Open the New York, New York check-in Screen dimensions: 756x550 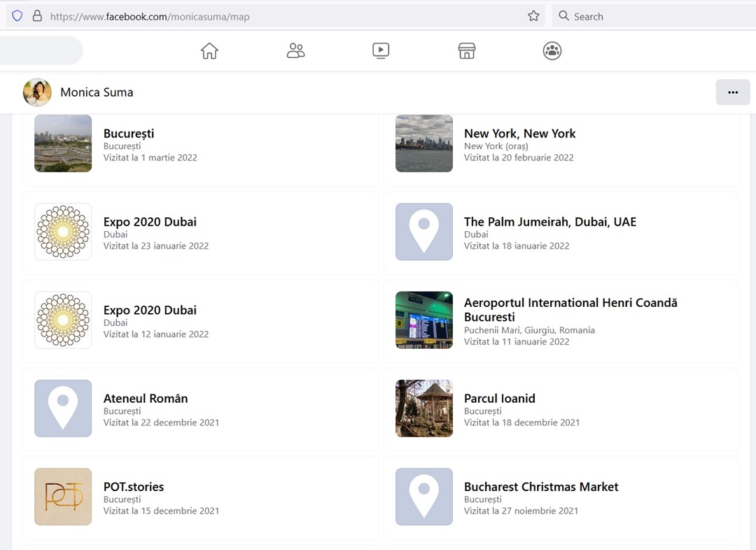coord(519,134)
